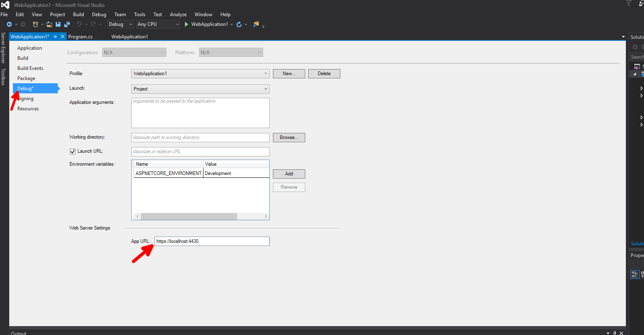Click the environment variables horizontal scrollbar
This screenshot has width=644, height=335.
pyautogui.click(x=189, y=217)
